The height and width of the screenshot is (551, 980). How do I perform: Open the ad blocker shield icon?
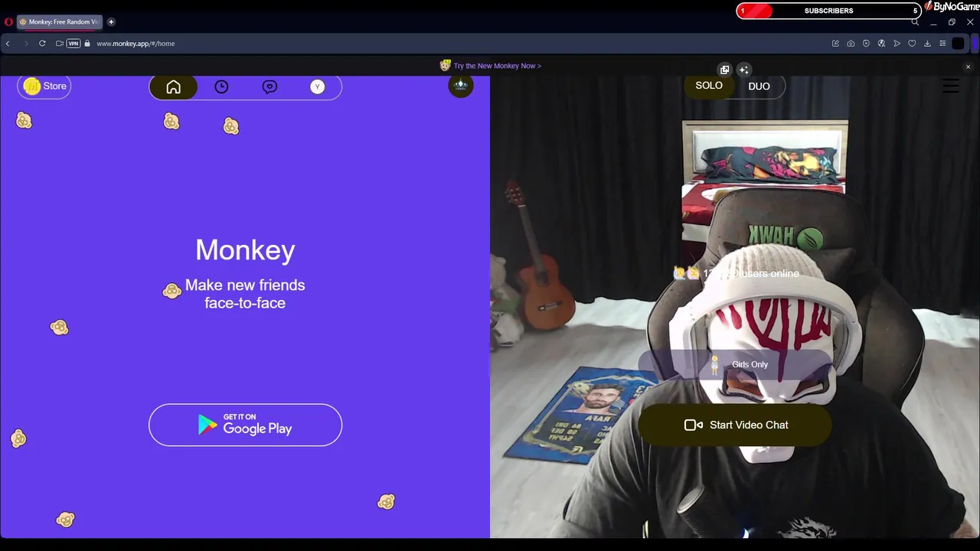click(x=866, y=44)
